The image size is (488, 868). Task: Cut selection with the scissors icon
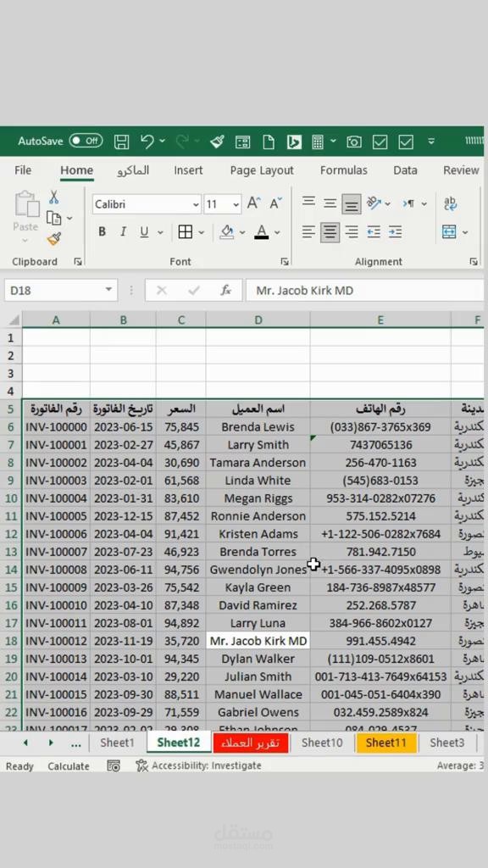53,197
